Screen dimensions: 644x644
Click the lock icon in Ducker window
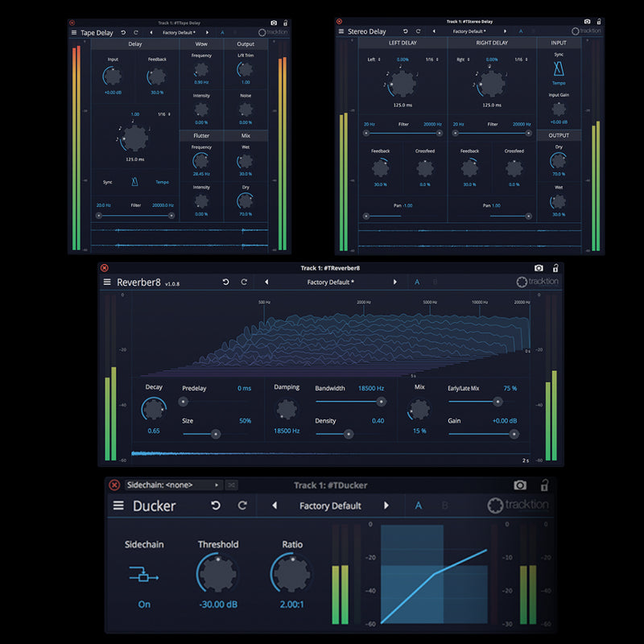click(x=545, y=485)
